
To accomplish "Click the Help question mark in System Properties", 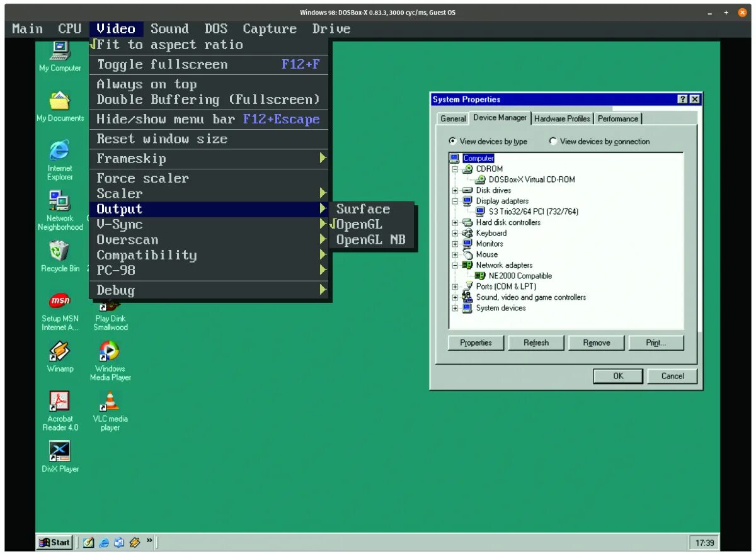I will pyautogui.click(x=683, y=99).
